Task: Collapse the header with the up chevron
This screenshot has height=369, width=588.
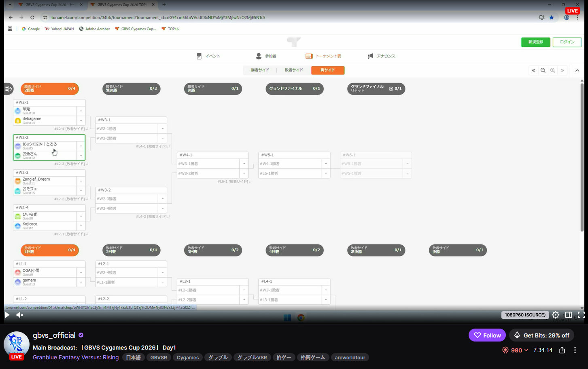Action: [577, 70]
